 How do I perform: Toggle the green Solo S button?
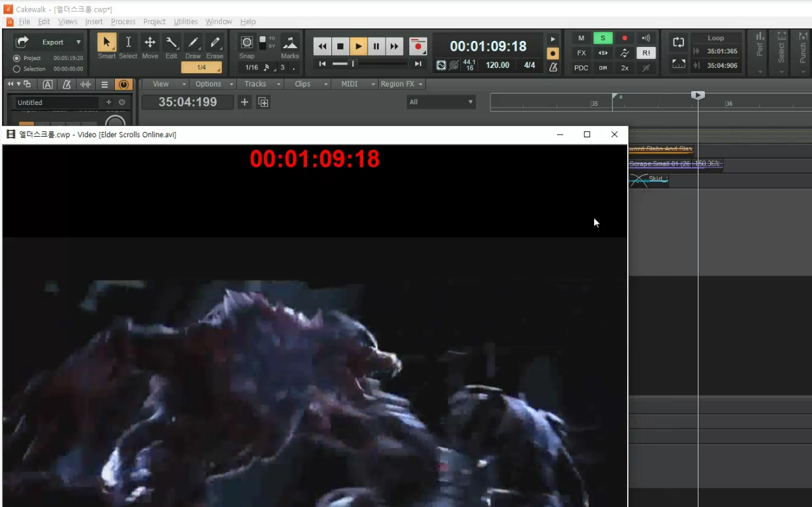tap(603, 38)
